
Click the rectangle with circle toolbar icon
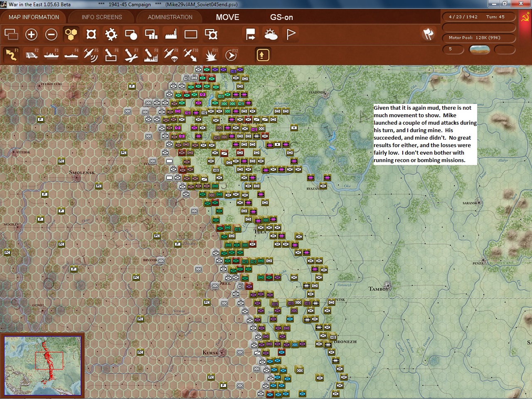(x=131, y=34)
